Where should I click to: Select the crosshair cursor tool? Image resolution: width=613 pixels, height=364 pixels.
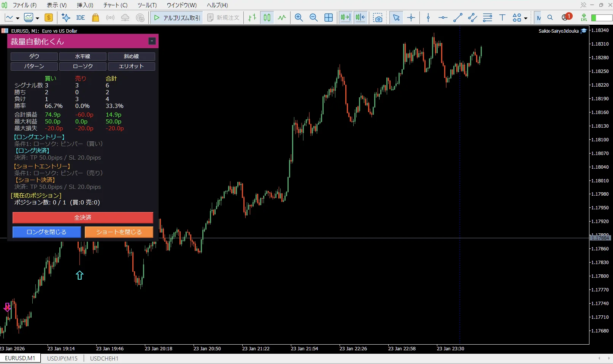point(411,17)
